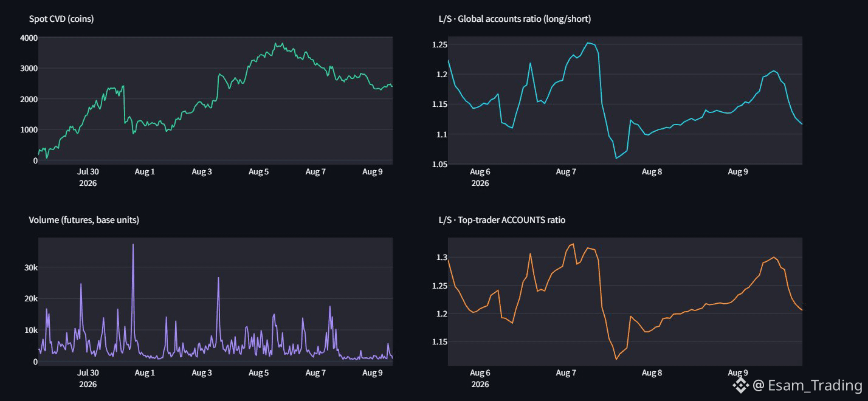Click the 1.25 label on Global accounts ratio axis
The image size is (868, 401).
click(440, 45)
